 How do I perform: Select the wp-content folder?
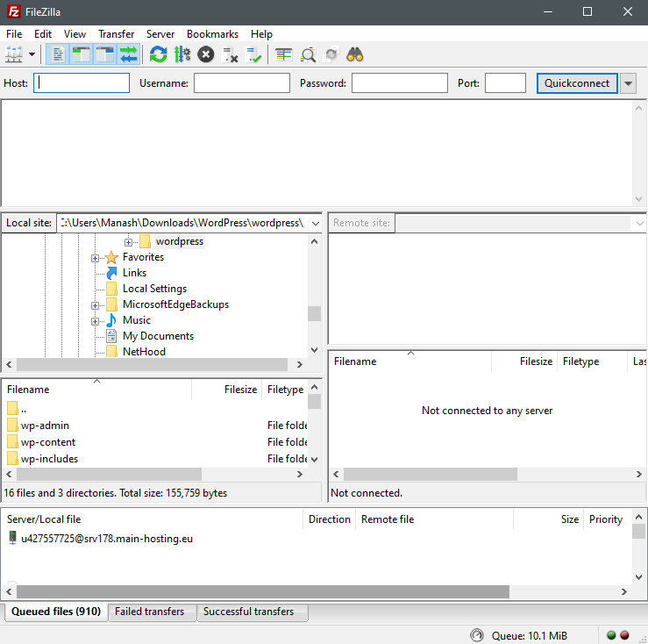click(48, 442)
